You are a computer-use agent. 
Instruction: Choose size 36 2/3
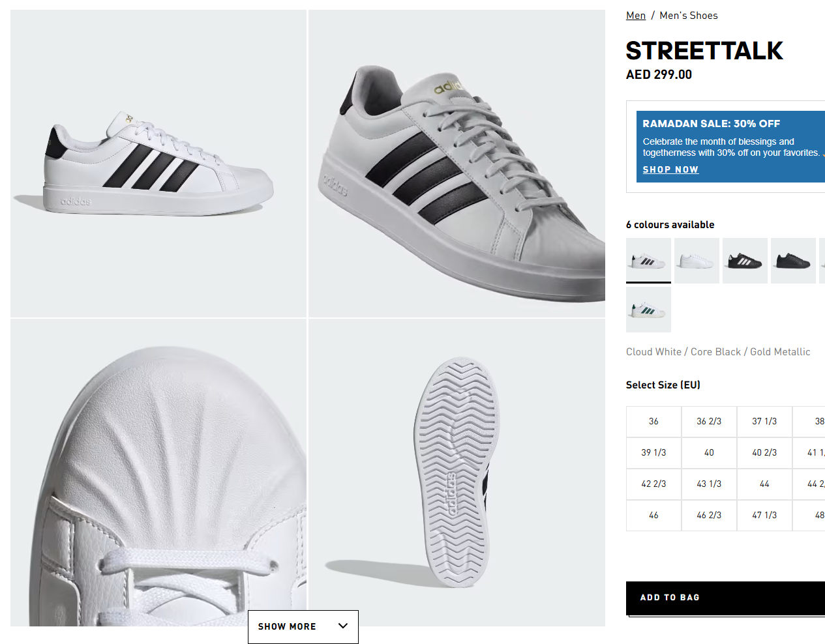709,422
